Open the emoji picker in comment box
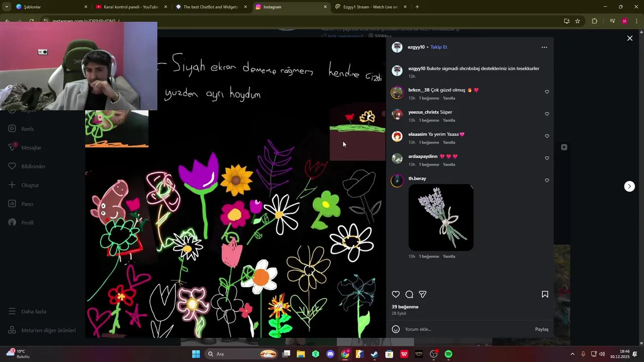The width and height of the screenshot is (644, 362). point(396,329)
